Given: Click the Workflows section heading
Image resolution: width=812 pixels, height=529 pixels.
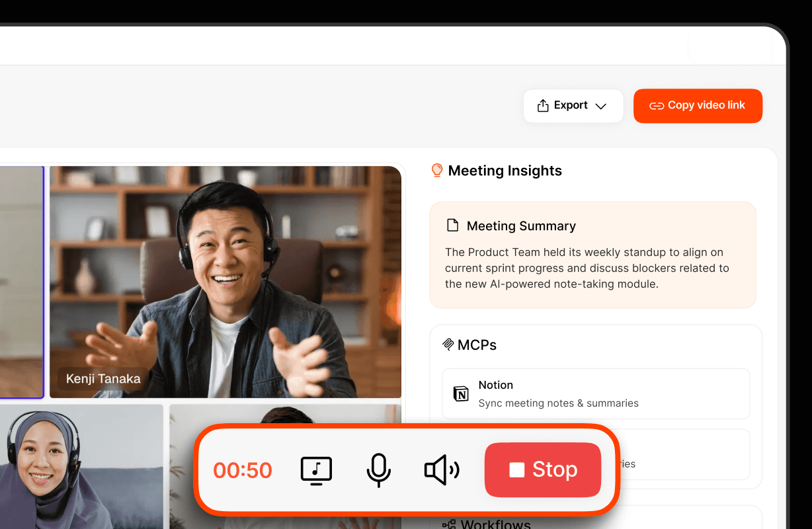Looking at the screenshot, I should (496, 524).
